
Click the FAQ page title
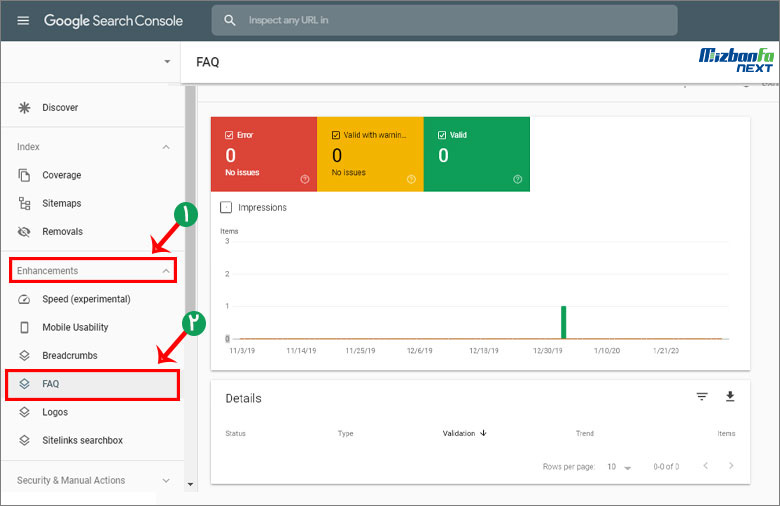pyautogui.click(x=207, y=62)
